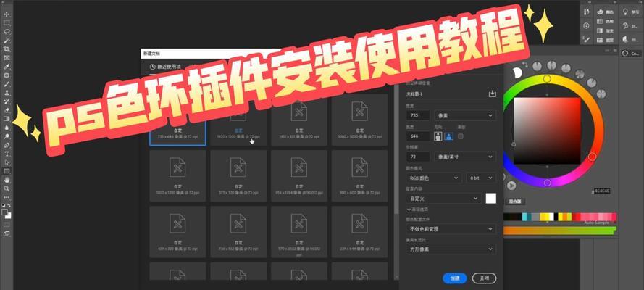The image size is (644, 290).
Task: Click the foreground color swatch in toolbar
Action: 5,212
